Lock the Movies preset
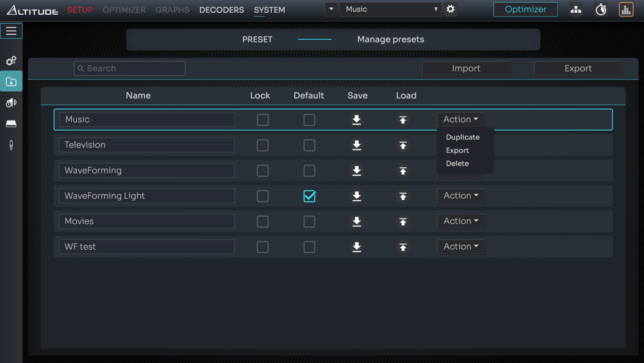644x363 pixels. [263, 221]
